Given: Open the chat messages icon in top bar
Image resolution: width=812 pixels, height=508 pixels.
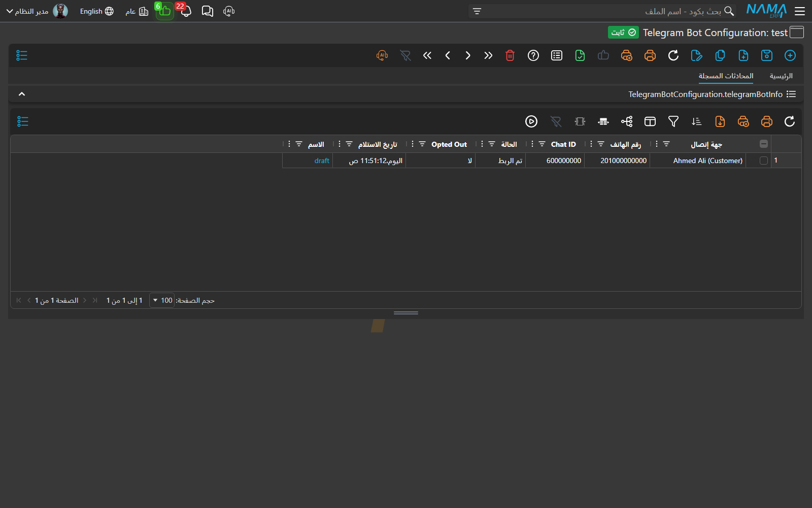Looking at the screenshot, I should point(208,11).
